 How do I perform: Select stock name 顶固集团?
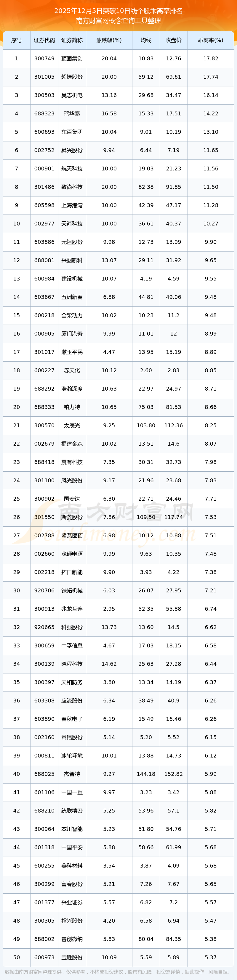coord(72,59)
